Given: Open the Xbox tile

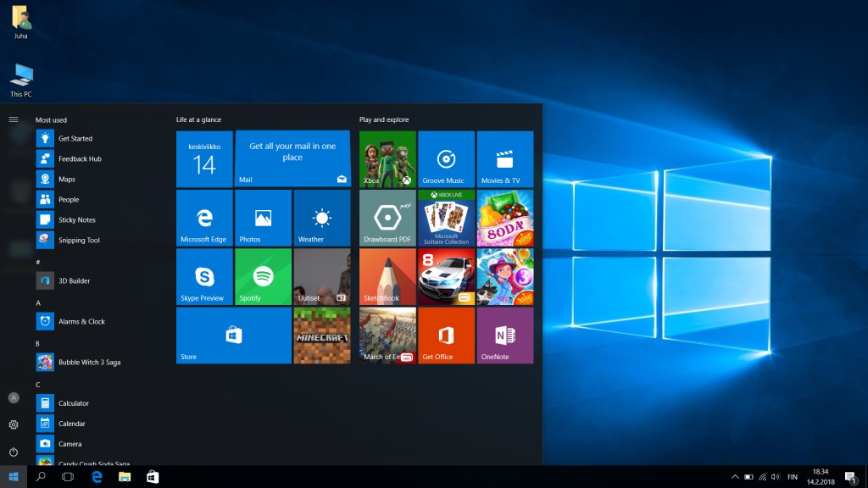Looking at the screenshot, I should pyautogui.click(x=387, y=159).
